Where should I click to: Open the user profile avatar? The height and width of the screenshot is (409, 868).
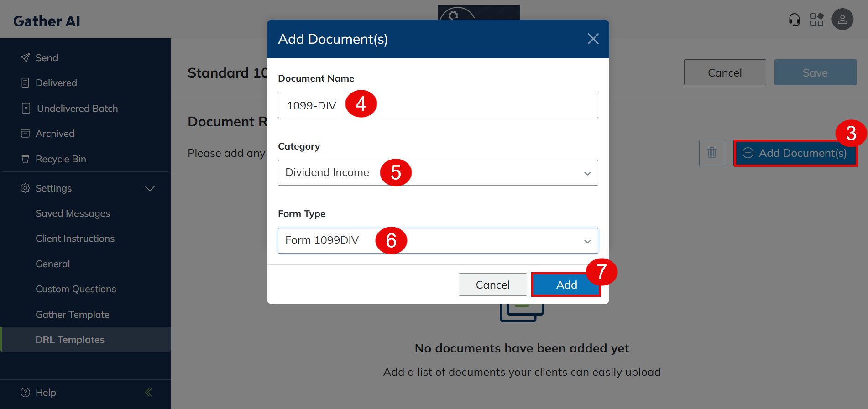point(842,20)
